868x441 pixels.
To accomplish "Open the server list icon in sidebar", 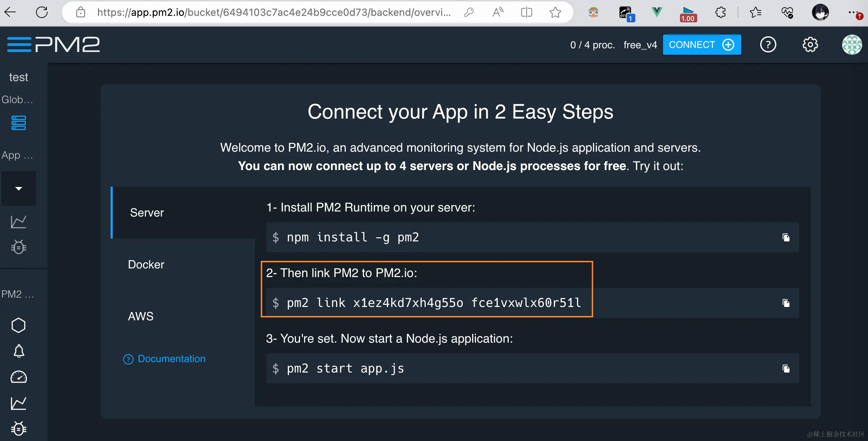I will (19, 123).
